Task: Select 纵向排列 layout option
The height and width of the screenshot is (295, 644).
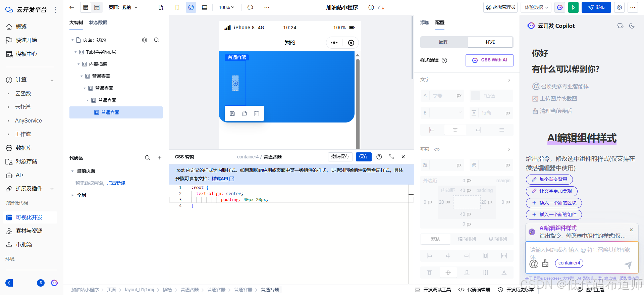Action: coord(498,239)
